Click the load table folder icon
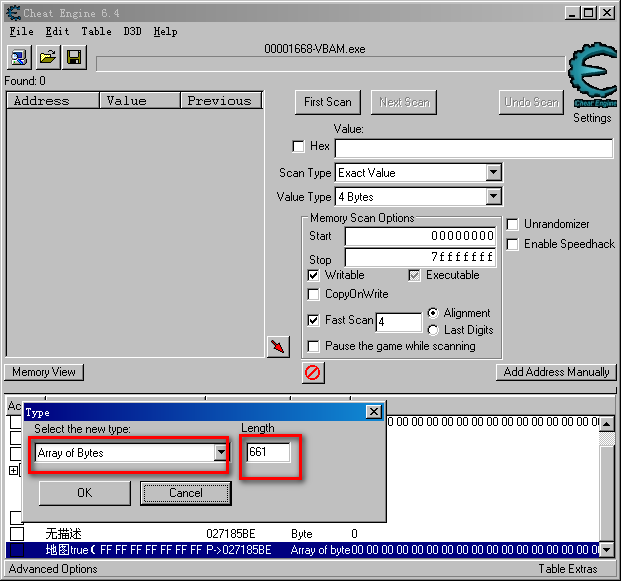Image resolution: width=621 pixels, height=581 pixels. click(47, 58)
